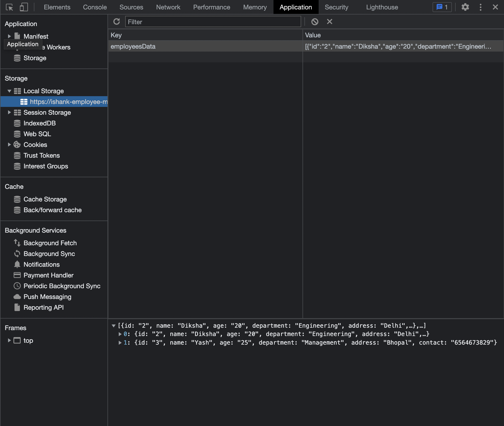Click the Storage database icon under Application

pos(17,58)
